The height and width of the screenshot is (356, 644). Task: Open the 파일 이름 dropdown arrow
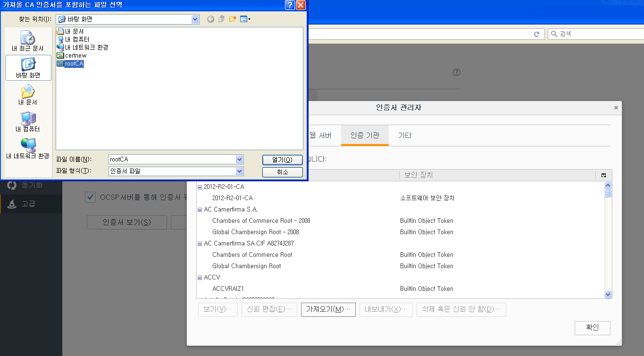coord(240,160)
